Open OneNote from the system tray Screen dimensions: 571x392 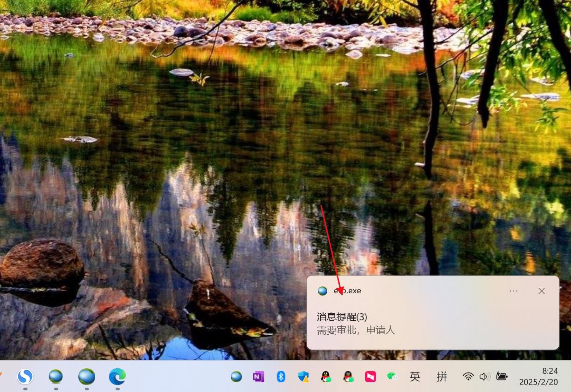(259, 377)
